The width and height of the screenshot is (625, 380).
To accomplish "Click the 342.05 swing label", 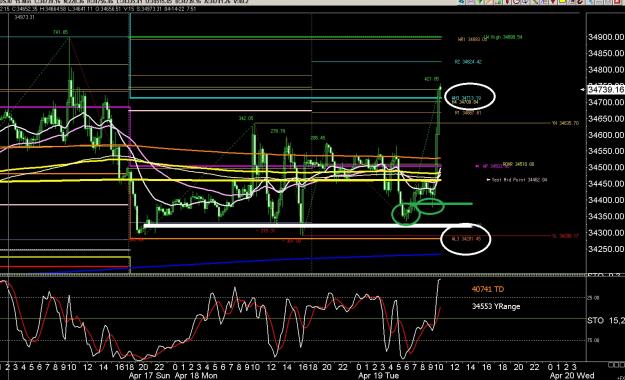I will 246,118.
